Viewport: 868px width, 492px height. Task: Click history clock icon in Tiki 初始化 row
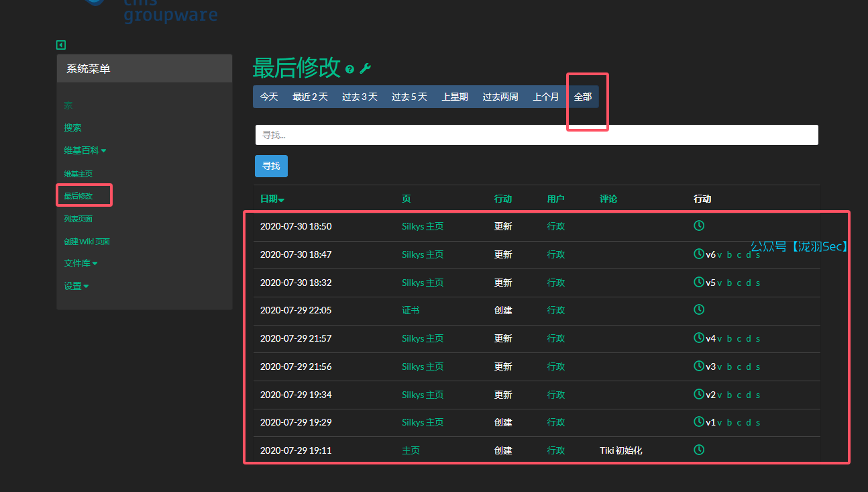(699, 450)
